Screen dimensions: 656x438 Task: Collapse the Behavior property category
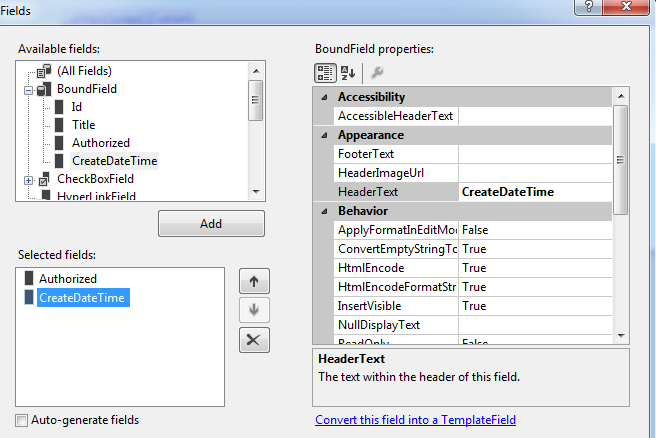(324, 211)
